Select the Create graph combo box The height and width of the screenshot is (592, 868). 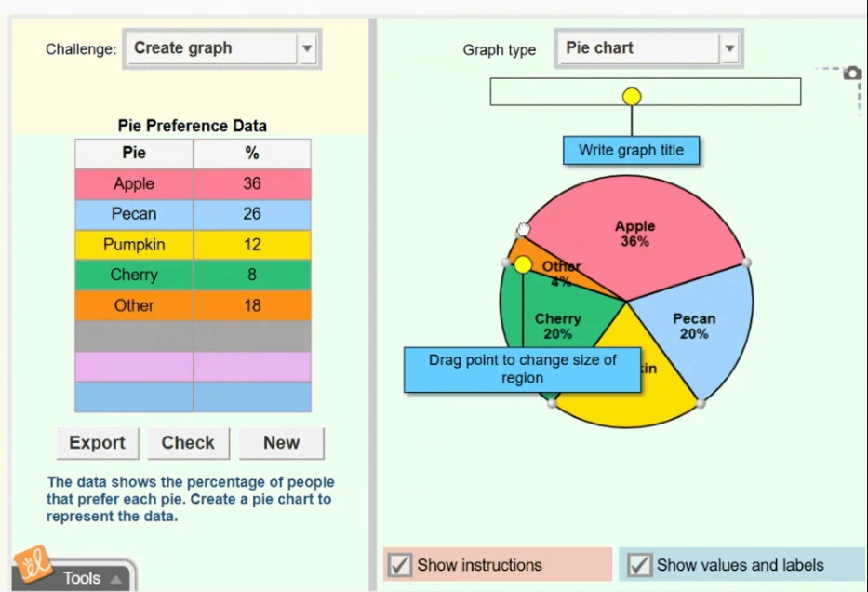[x=222, y=48]
